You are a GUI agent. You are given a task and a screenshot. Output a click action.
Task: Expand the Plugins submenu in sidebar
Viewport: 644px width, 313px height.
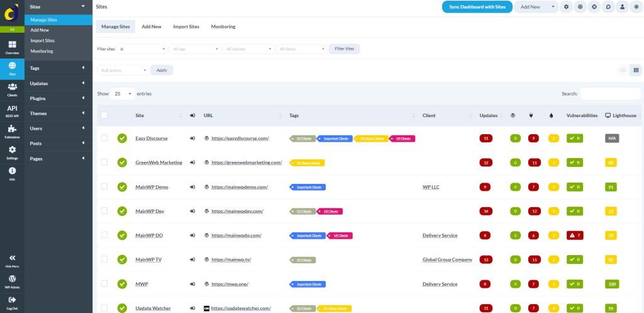point(58,98)
